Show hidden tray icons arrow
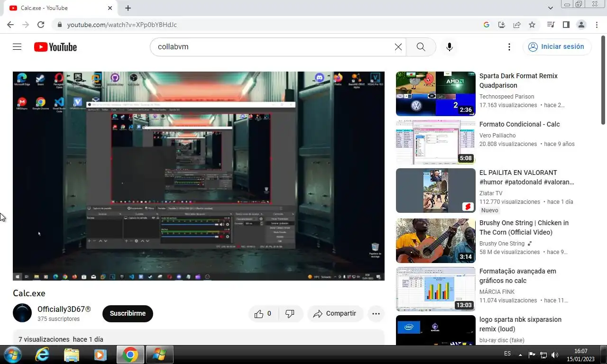Viewport: 607px width, 364px height. [x=520, y=355]
